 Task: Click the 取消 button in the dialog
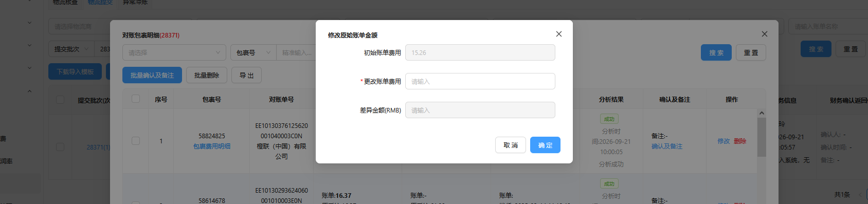(511, 145)
